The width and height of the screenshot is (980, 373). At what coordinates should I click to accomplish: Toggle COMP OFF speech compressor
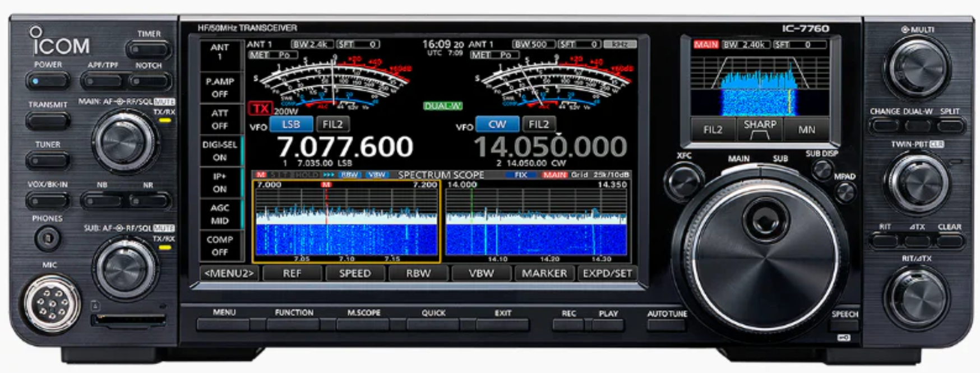(x=220, y=245)
